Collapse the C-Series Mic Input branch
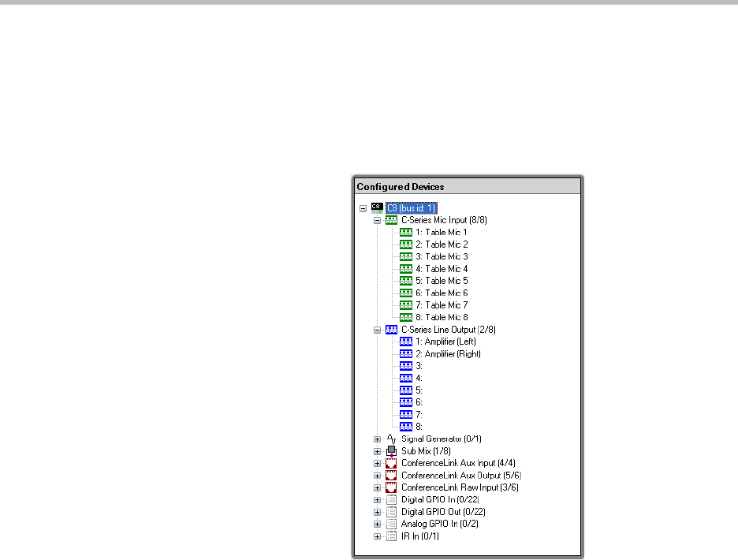 tap(377, 220)
